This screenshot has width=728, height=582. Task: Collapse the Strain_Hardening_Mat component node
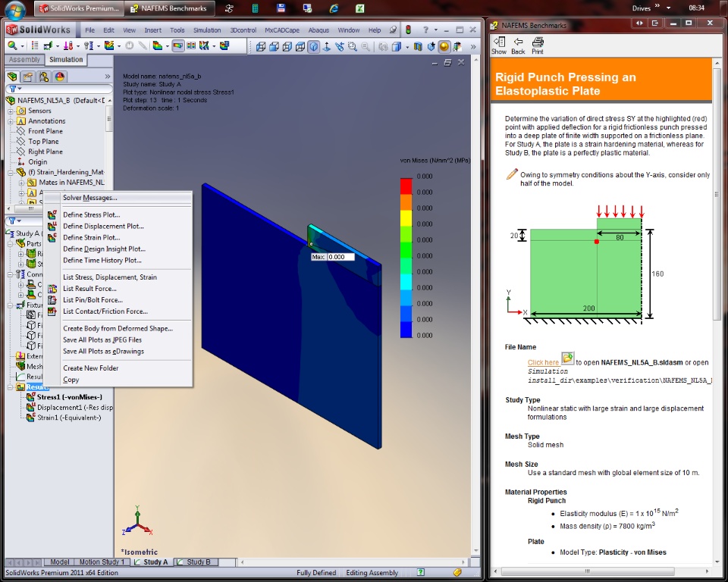click(x=10, y=172)
